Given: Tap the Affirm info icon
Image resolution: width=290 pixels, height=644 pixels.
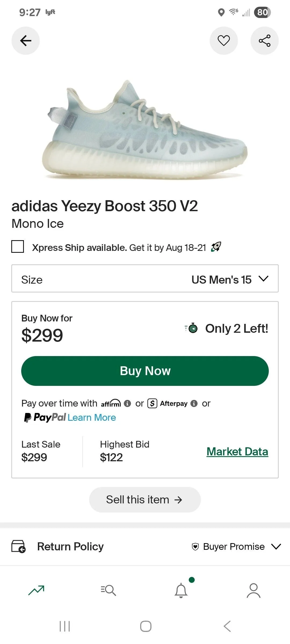Looking at the screenshot, I should pos(128,404).
